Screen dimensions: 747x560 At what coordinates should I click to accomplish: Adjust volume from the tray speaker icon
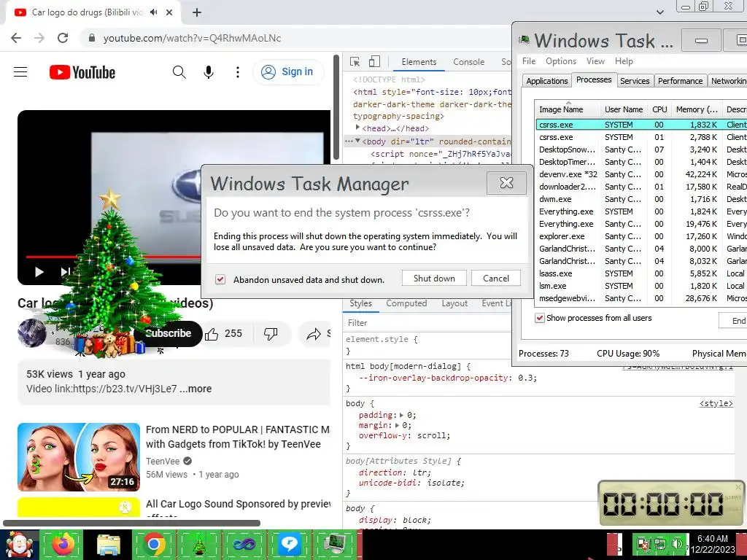677,544
